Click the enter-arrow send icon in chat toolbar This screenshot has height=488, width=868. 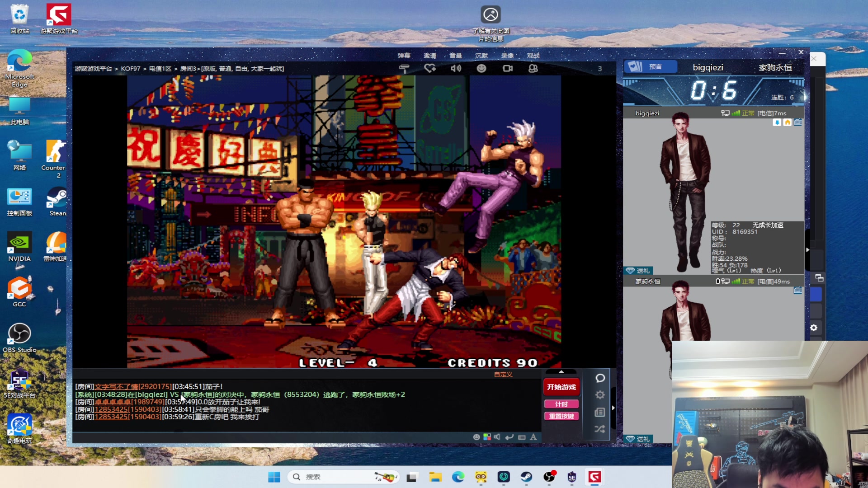click(509, 437)
